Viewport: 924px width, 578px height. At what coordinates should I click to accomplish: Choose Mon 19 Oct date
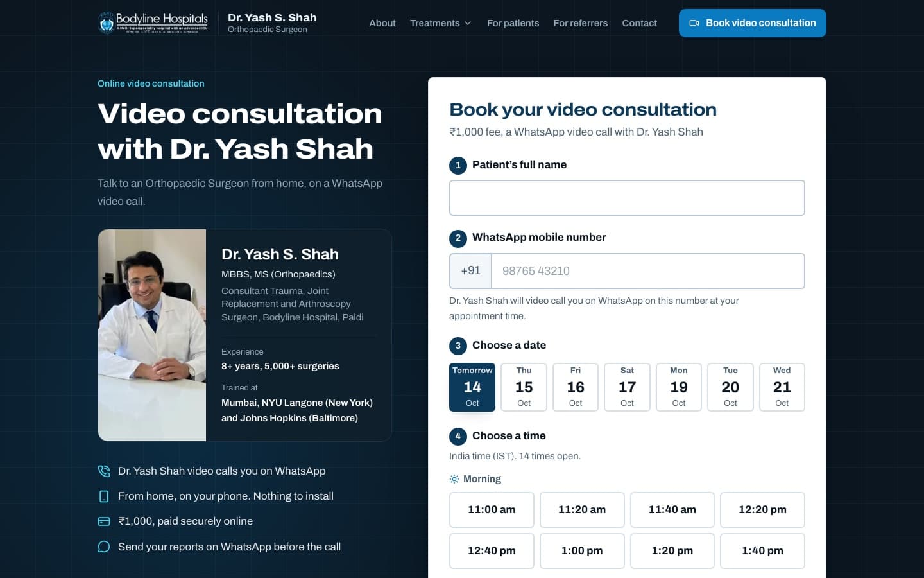pyautogui.click(x=679, y=387)
